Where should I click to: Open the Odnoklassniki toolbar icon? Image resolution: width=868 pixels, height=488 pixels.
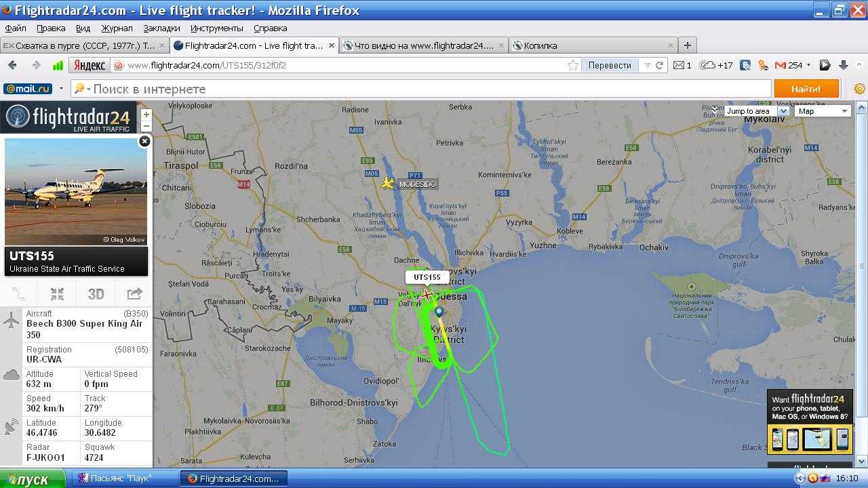[763, 65]
